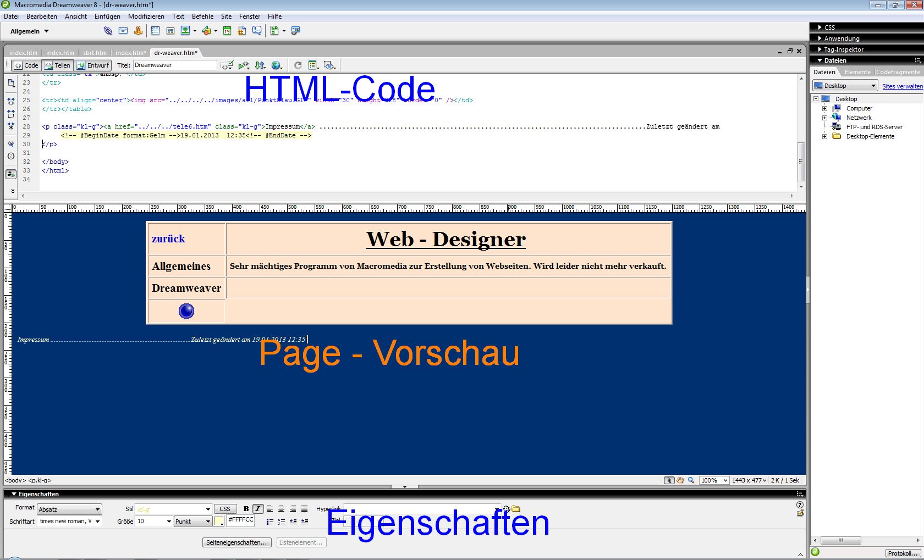
Task: Expand the Anwendung panel group
Action: (866, 38)
